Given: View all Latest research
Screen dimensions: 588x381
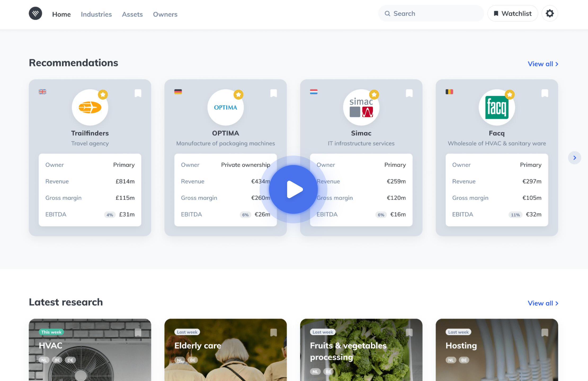Looking at the screenshot, I should (543, 303).
